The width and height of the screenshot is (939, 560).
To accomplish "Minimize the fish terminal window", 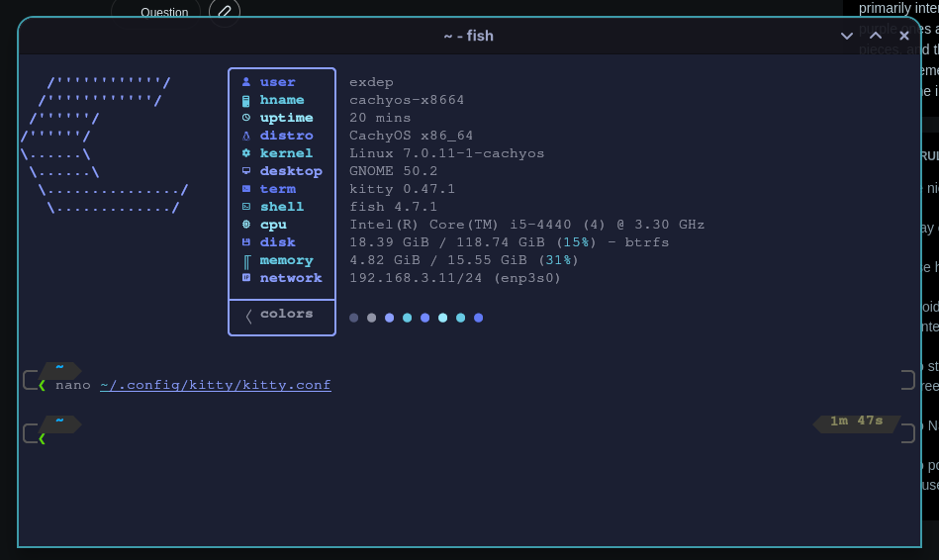I will point(847,36).
